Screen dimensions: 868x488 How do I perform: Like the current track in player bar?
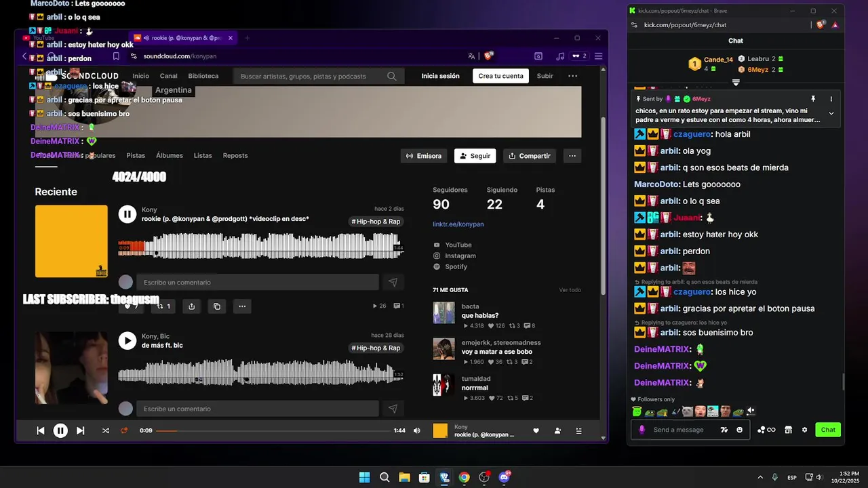536,430
